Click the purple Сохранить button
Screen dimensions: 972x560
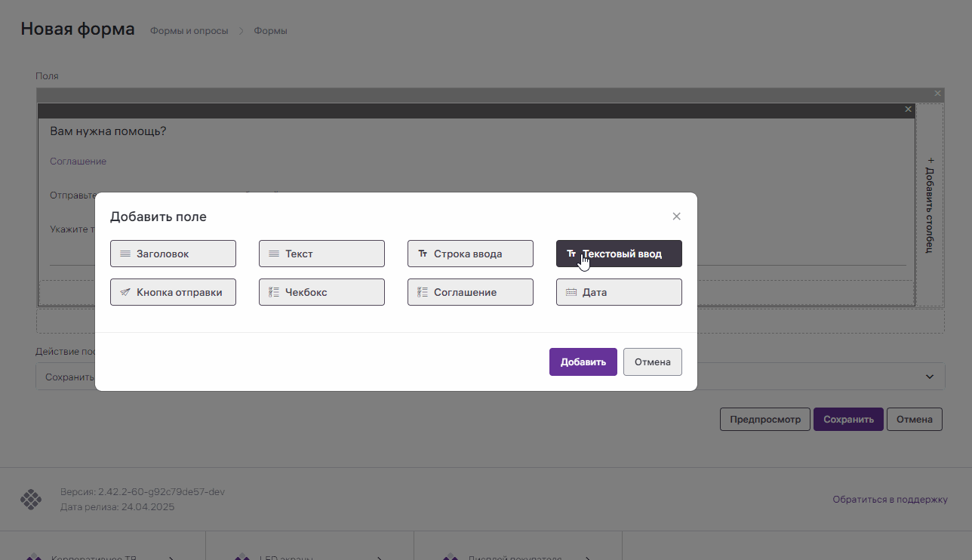click(848, 420)
